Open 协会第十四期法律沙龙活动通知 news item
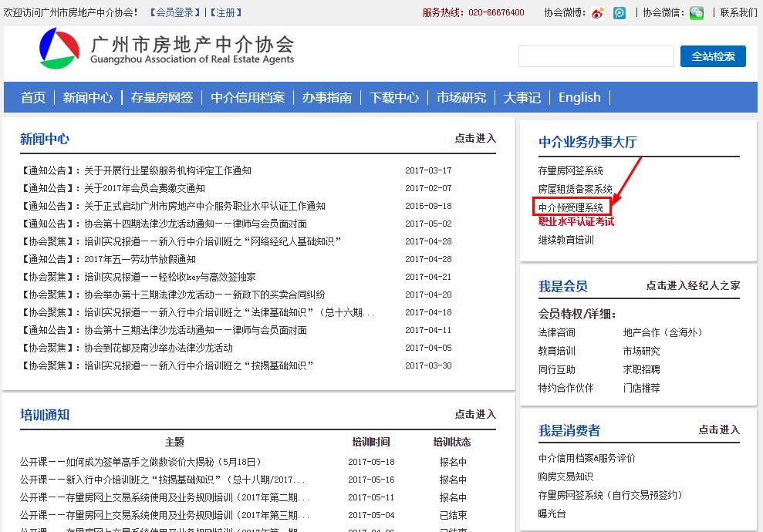 196,224
